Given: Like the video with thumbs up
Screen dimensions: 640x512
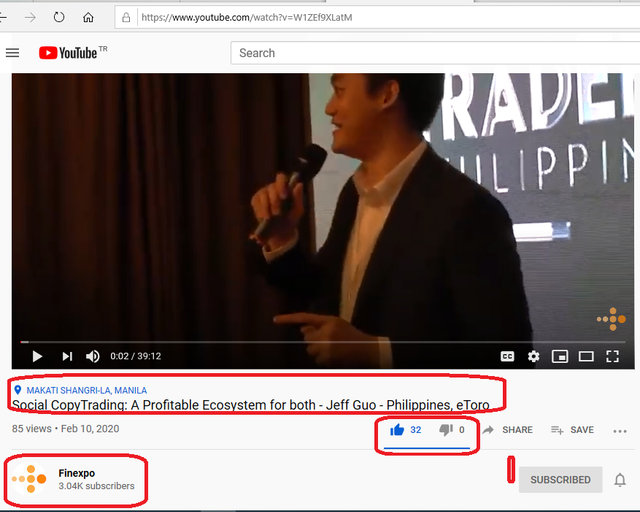Looking at the screenshot, I should [x=397, y=430].
